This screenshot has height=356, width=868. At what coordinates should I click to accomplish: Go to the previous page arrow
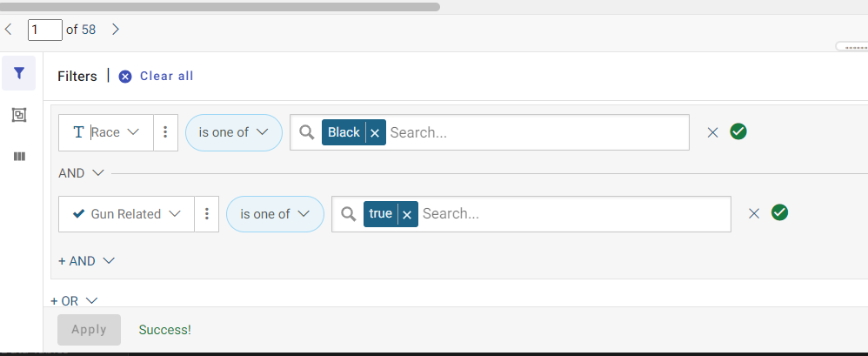click(x=9, y=30)
